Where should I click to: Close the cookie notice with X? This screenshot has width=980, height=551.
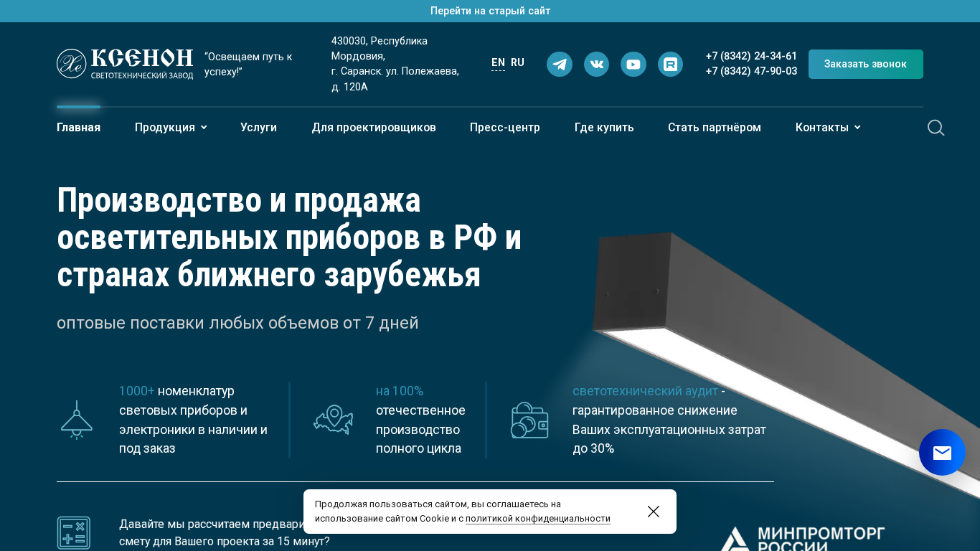coord(654,512)
